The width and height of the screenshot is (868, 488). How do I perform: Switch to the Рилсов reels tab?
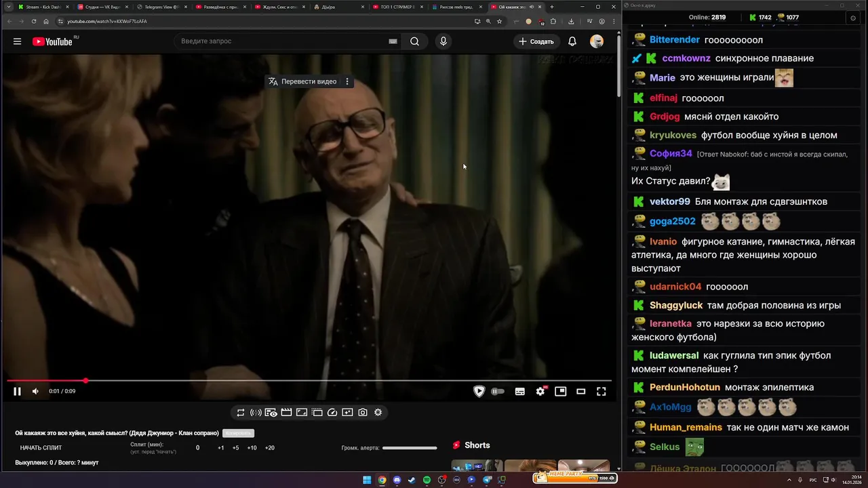tap(456, 7)
